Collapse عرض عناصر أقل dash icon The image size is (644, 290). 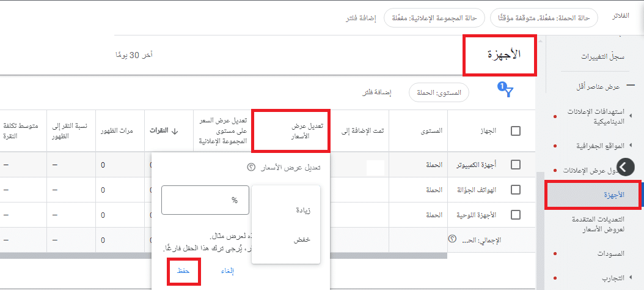pos(630,85)
